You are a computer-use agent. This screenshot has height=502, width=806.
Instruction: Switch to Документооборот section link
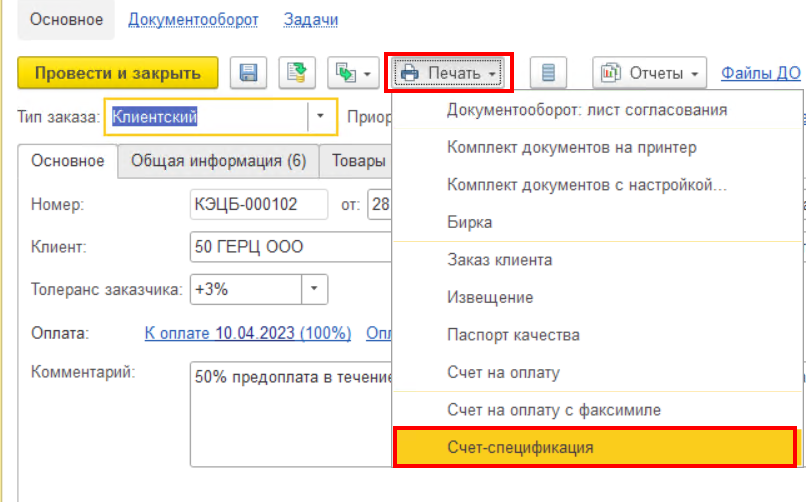click(193, 20)
